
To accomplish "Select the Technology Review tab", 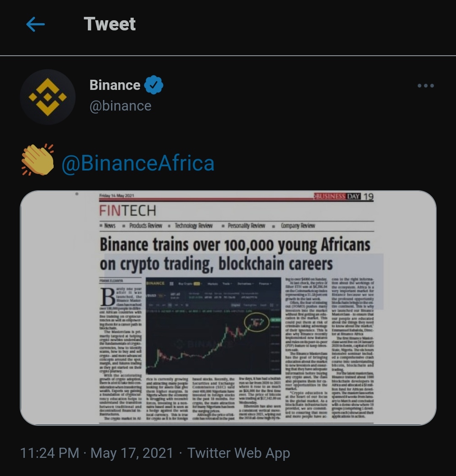I will 193,226.
